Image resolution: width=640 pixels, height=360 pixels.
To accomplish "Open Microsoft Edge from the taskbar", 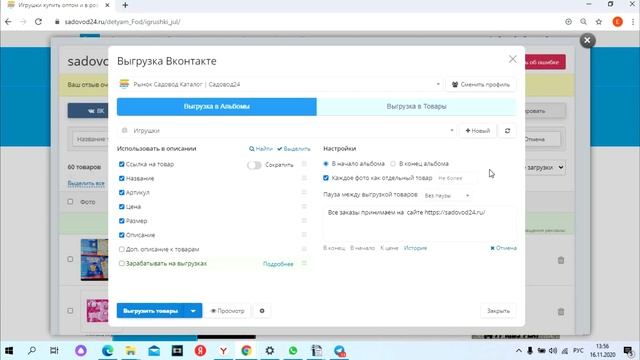I will point(107,351).
